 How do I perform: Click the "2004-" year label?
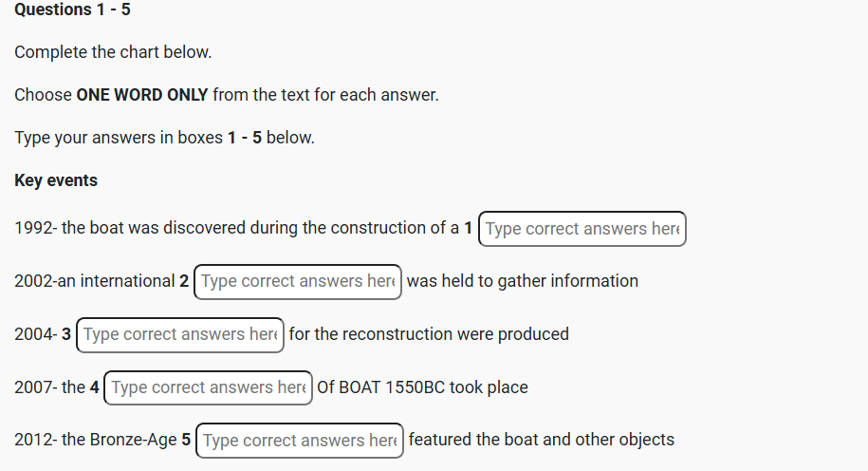pyautogui.click(x=35, y=335)
